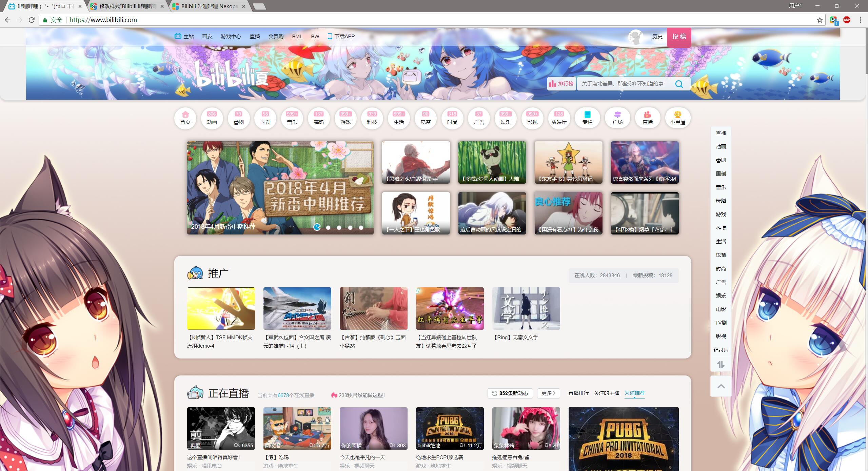Jump to TV剧 in the side navigation
This screenshot has height=471, width=868.
(721, 323)
